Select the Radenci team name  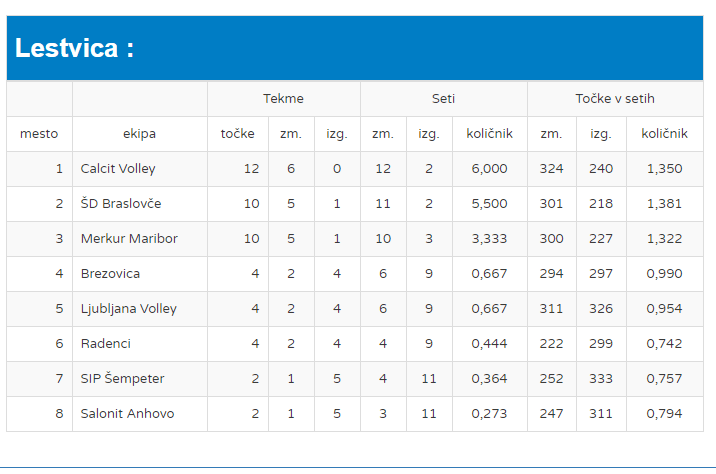(x=106, y=343)
